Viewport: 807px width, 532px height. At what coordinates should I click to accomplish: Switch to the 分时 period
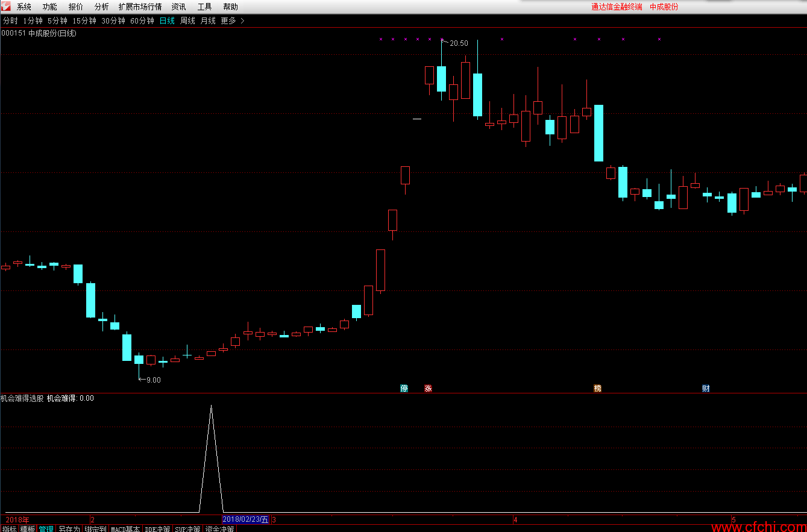point(10,20)
